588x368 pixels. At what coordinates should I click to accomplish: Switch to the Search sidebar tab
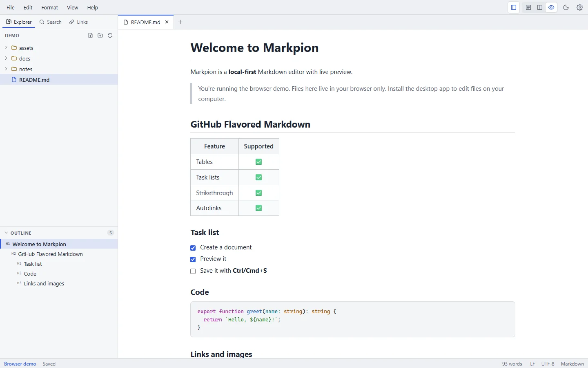point(51,22)
